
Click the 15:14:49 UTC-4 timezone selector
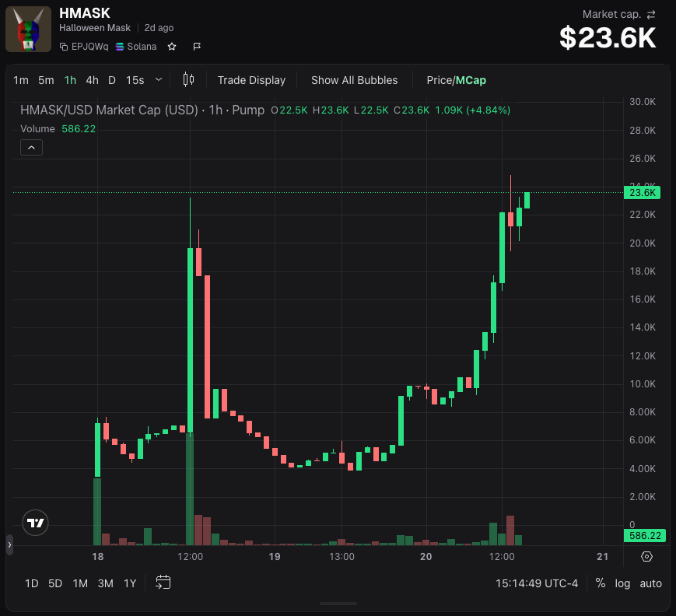(x=536, y=583)
